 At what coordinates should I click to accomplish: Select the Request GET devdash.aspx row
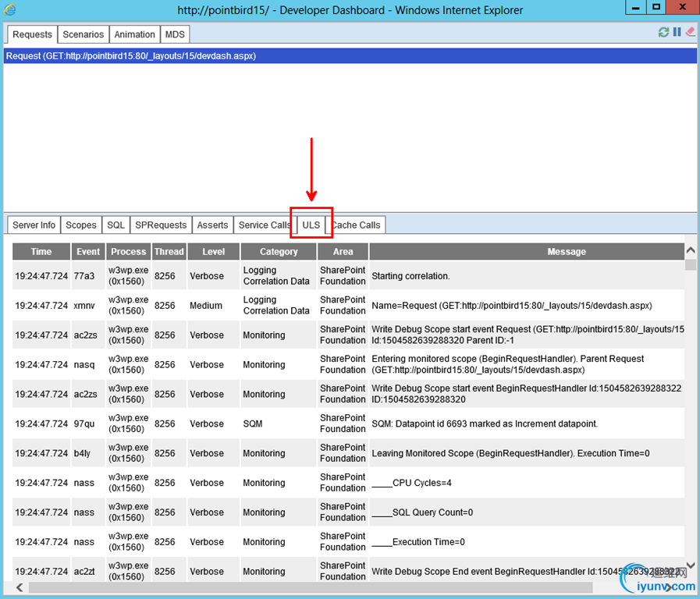(350, 55)
